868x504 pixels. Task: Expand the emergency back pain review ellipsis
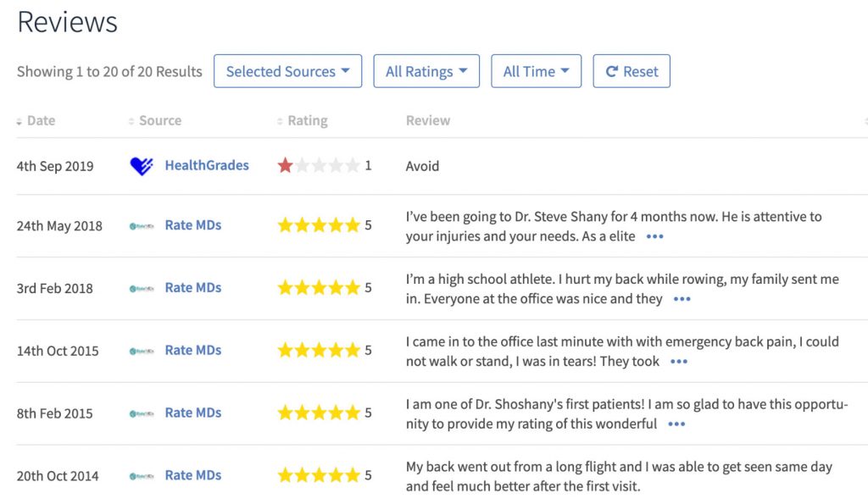(x=678, y=362)
